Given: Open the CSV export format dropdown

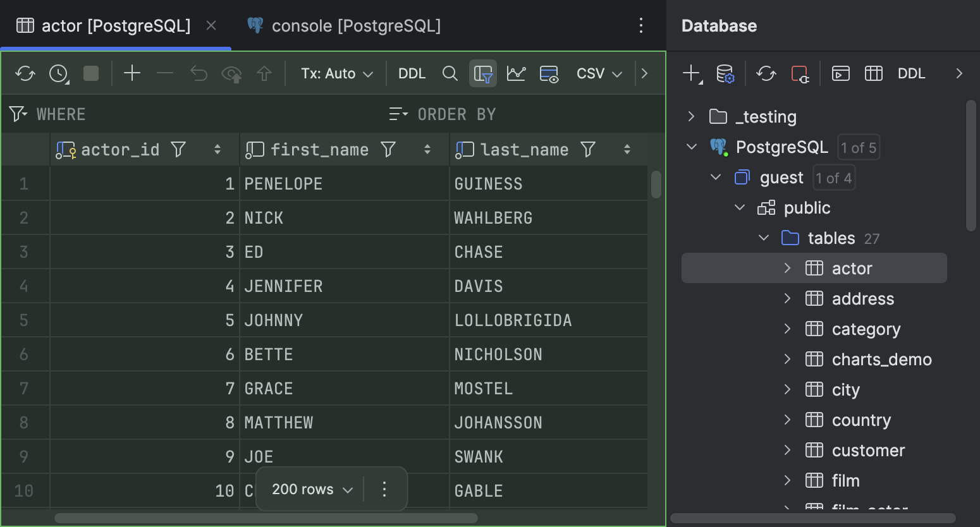Looking at the screenshot, I should [x=598, y=73].
